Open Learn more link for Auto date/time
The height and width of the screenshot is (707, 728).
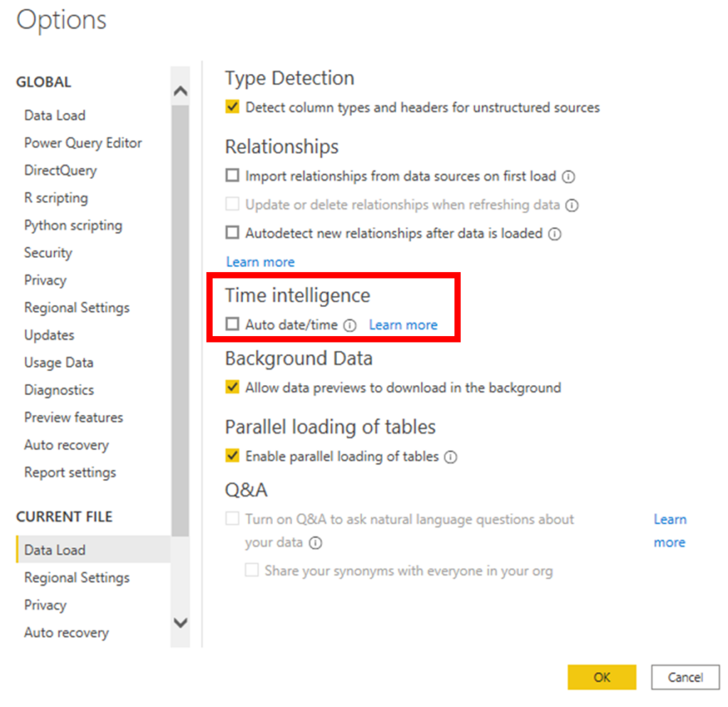(x=404, y=325)
